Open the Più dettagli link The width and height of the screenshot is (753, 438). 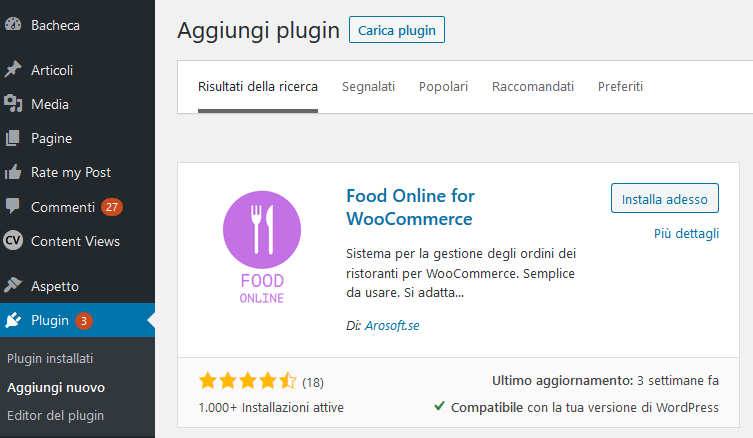(x=686, y=234)
